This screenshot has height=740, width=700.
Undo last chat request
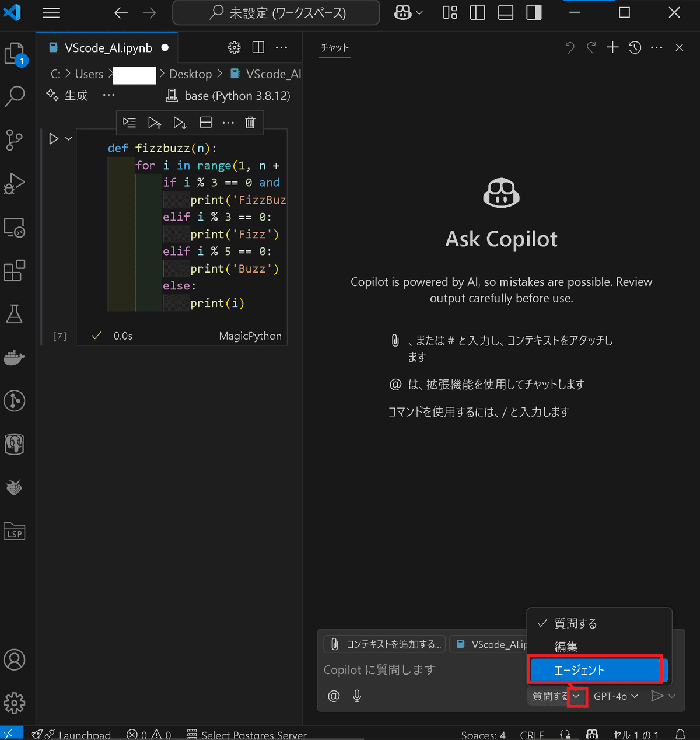coord(570,48)
